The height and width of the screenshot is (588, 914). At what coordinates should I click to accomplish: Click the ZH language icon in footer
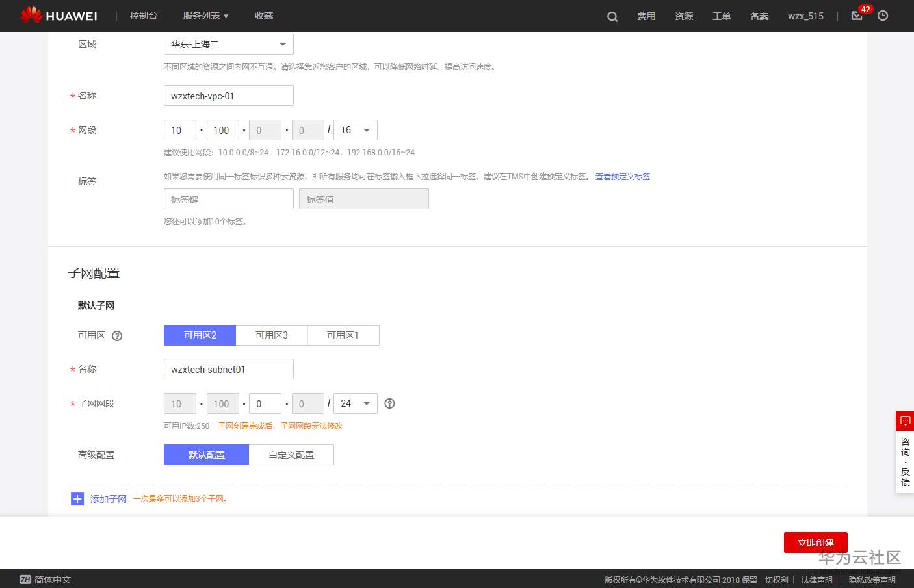(25, 579)
